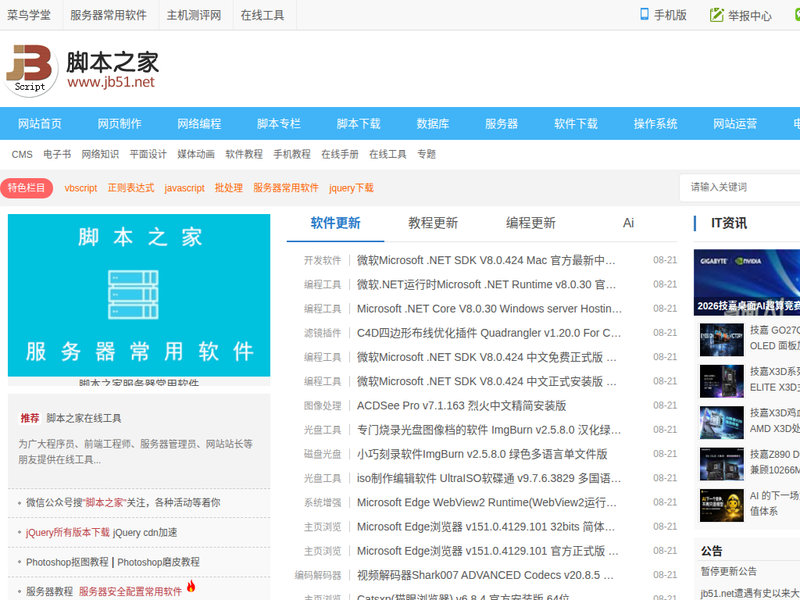The height and width of the screenshot is (600, 800).
Task: Click the 主机测评网 top link
Action: 194,15
